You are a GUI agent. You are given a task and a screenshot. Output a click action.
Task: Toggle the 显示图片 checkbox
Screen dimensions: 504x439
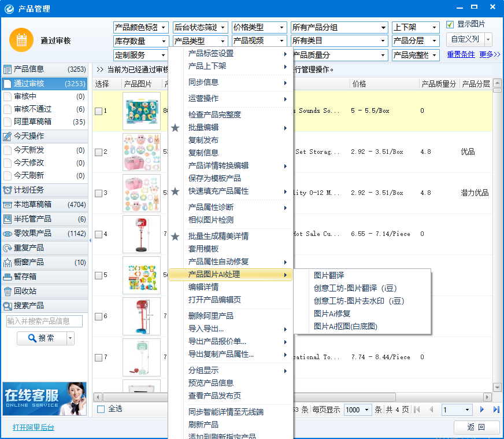click(x=450, y=24)
